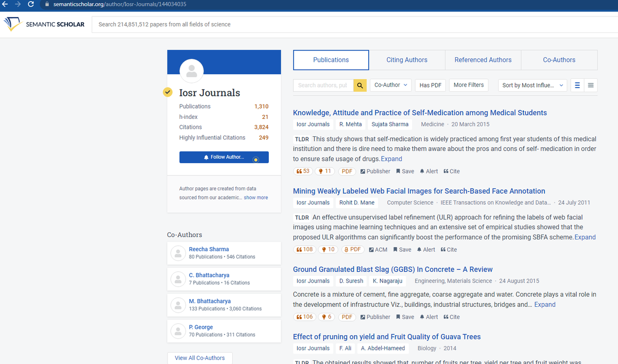The width and height of the screenshot is (618, 364).
Task: Open Effect of pruning on Guava Trees paper
Action: click(x=387, y=337)
